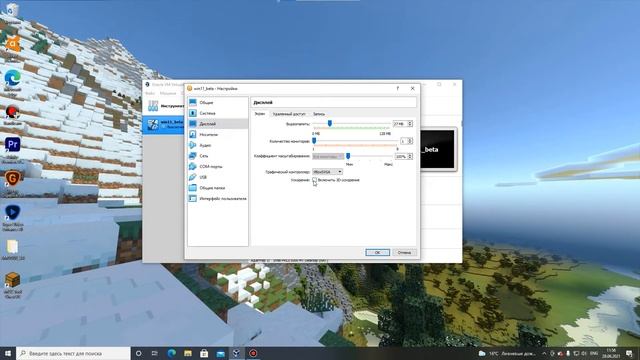Screen dimensions: 640x360
Task: Switch to the Удаленный доступ tab
Action: point(289,114)
